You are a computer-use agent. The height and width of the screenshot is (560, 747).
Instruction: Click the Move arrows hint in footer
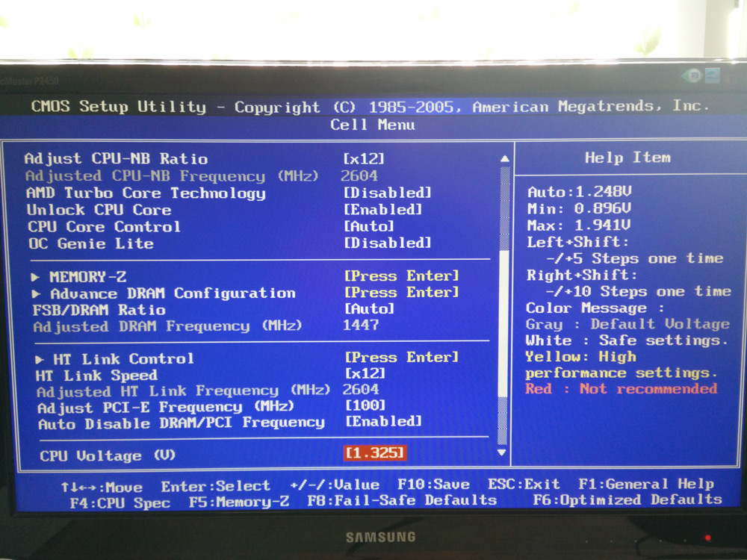[102, 487]
